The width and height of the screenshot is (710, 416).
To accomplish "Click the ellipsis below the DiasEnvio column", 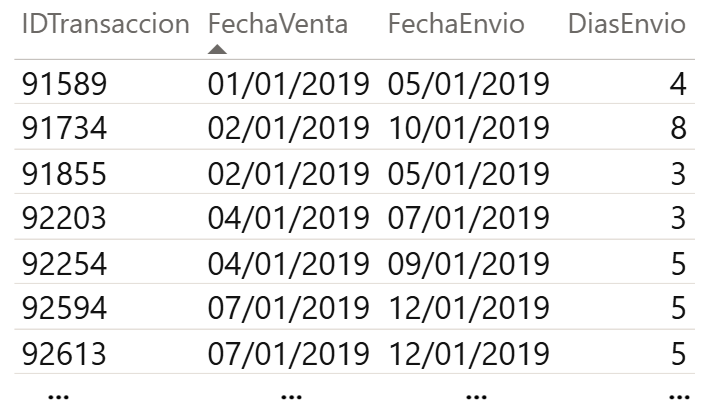I will pos(677,395).
